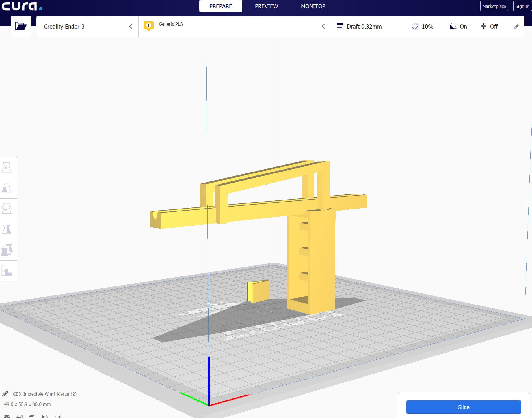Open file with the folder icon

coord(21,26)
